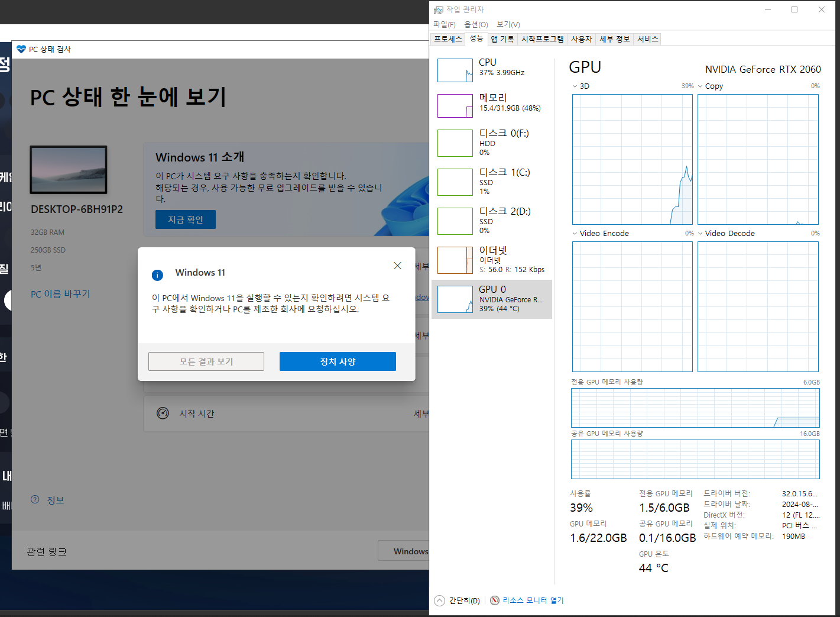Click the 장치 사양 button
This screenshot has width=840, height=617.
338,361
